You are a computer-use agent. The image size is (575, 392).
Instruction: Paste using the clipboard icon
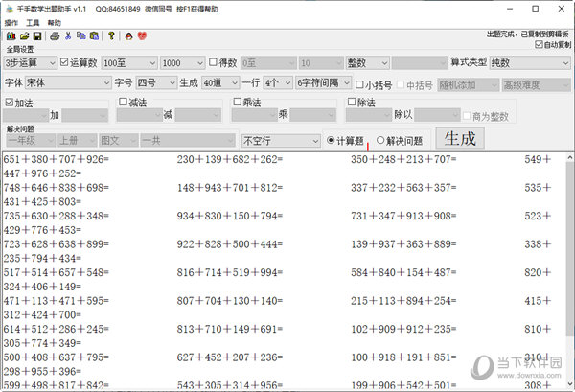click(94, 35)
